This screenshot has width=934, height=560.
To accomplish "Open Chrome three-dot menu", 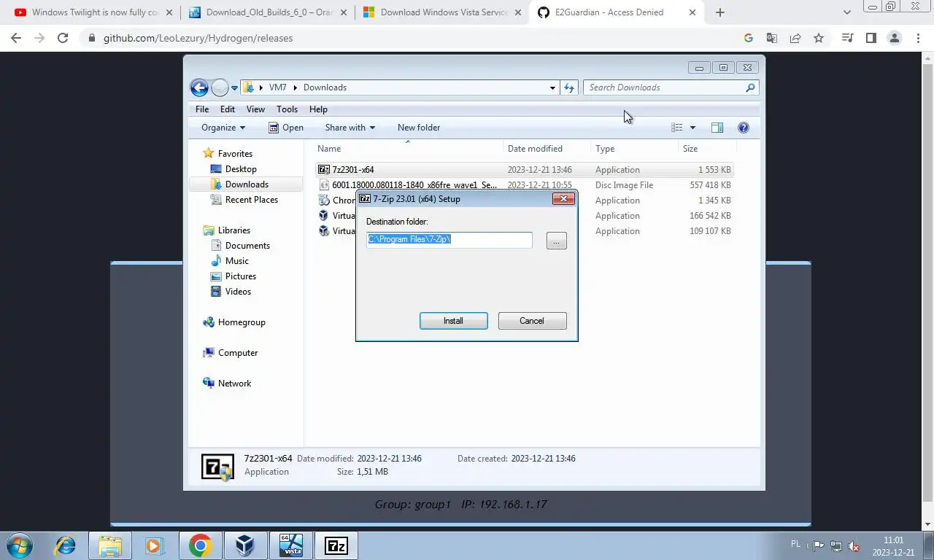I will click(918, 38).
